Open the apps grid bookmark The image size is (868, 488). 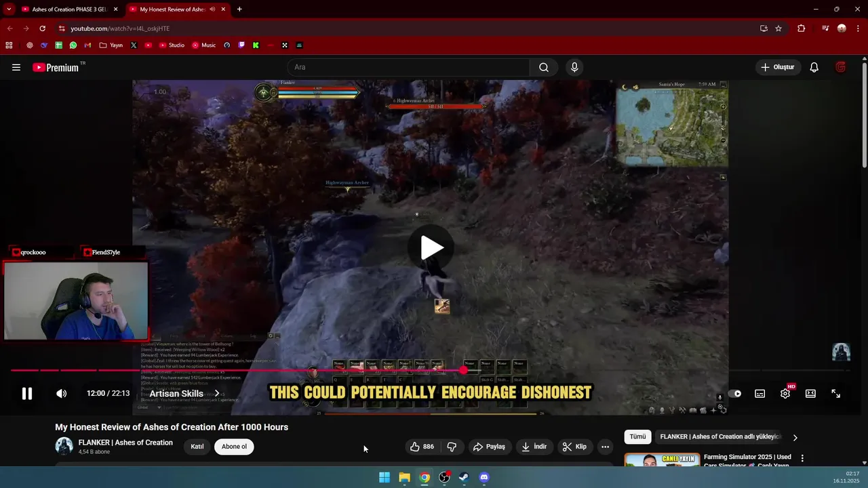pos(9,45)
